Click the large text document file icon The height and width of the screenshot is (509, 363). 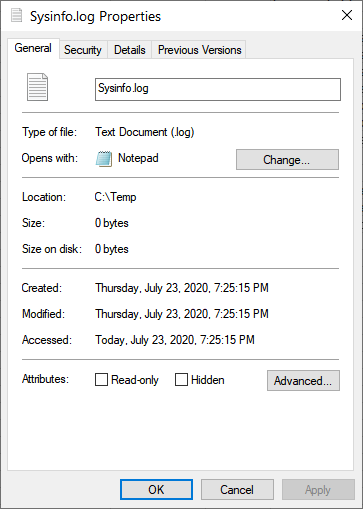(37, 87)
